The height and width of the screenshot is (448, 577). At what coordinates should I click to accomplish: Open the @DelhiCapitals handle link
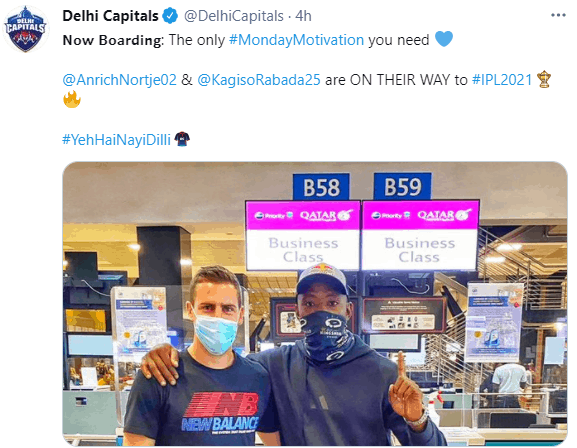[234, 16]
